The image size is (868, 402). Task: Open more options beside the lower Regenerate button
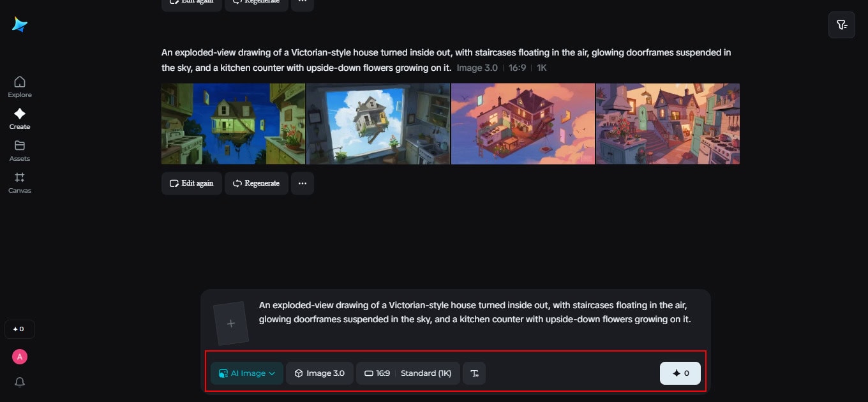click(x=303, y=183)
